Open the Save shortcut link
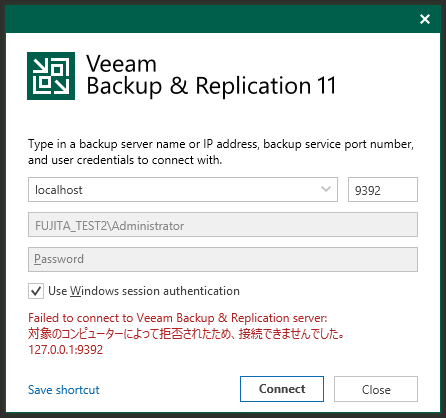This screenshot has height=418, width=446. [x=64, y=390]
